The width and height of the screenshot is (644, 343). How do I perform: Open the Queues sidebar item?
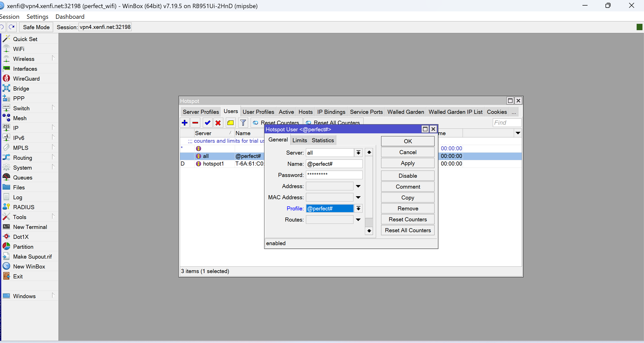(23, 177)
